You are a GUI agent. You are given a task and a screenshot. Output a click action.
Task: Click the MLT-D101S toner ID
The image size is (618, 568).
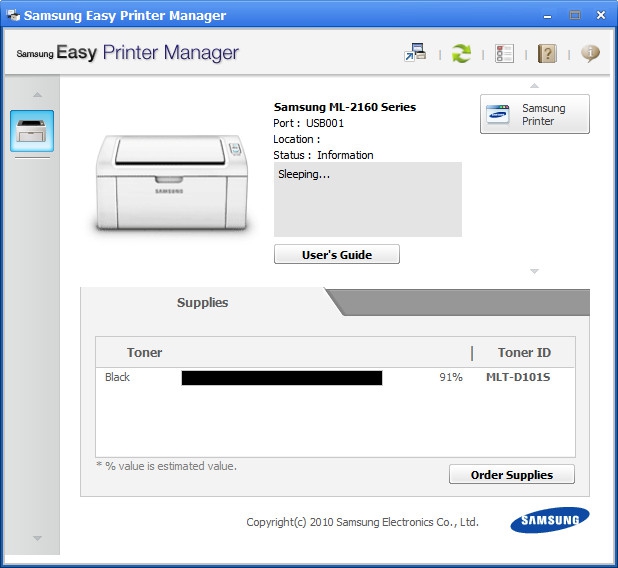518,377
